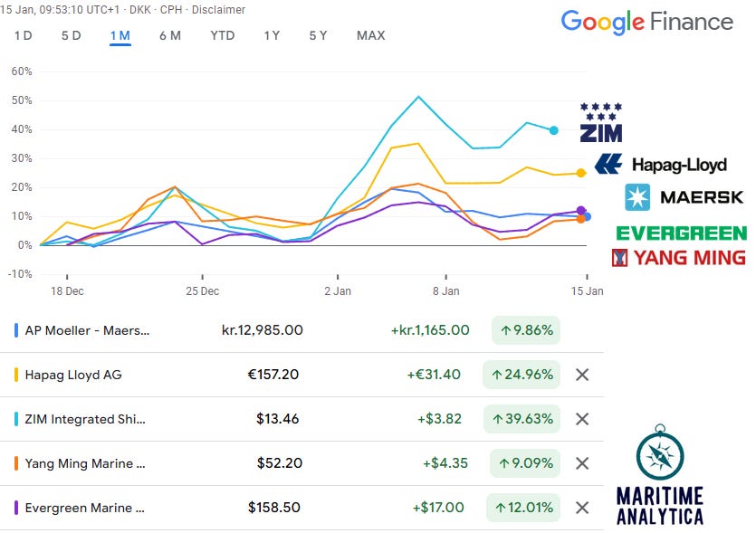Click the $52.20 Yang Ming price
756x533 pixels.
coord(280,463)
